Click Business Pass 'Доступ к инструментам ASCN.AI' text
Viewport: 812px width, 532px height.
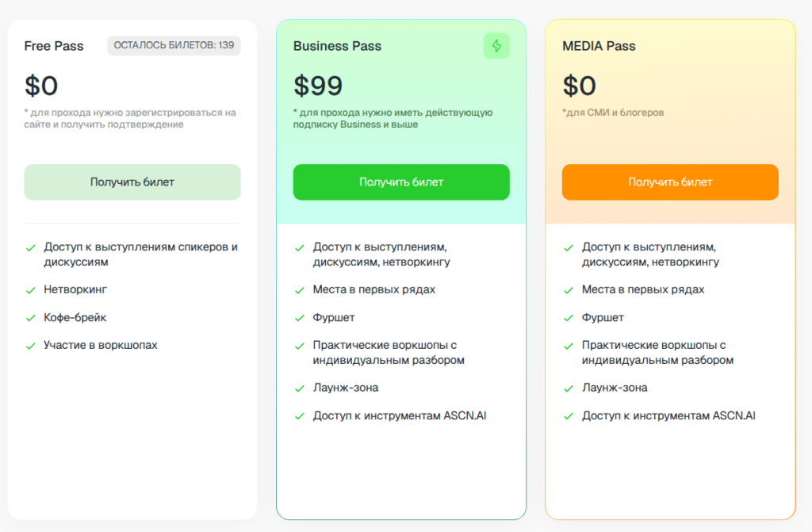point(400,415)
